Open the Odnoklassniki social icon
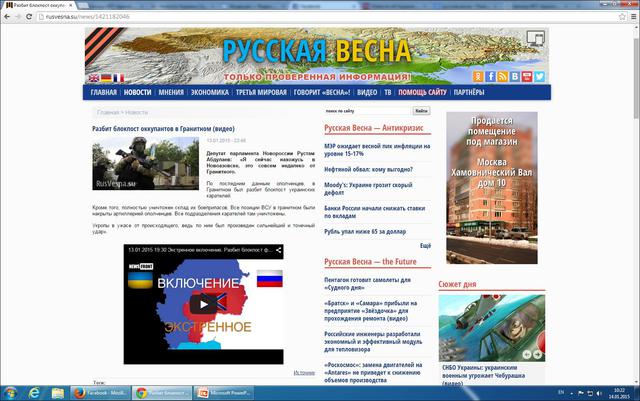 (478, 76)
